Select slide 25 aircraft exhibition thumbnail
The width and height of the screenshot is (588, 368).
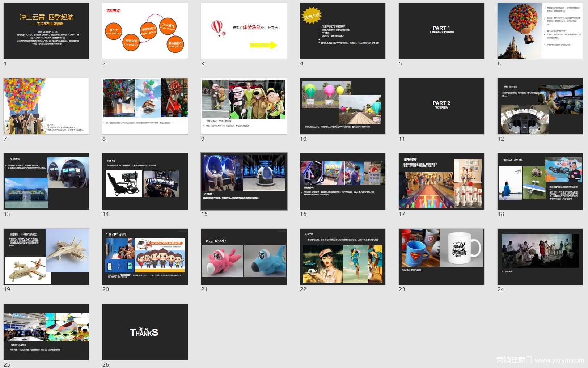pos(46,332)
